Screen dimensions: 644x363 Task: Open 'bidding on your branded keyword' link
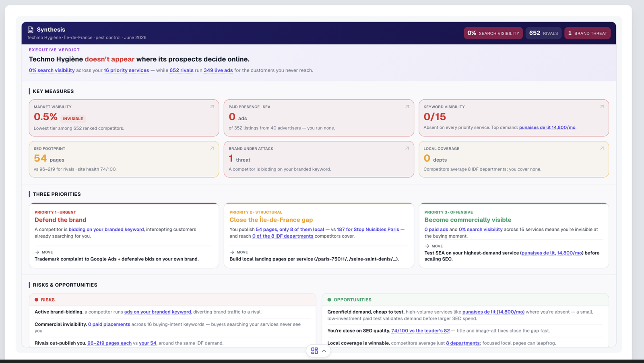pos(106,230)
